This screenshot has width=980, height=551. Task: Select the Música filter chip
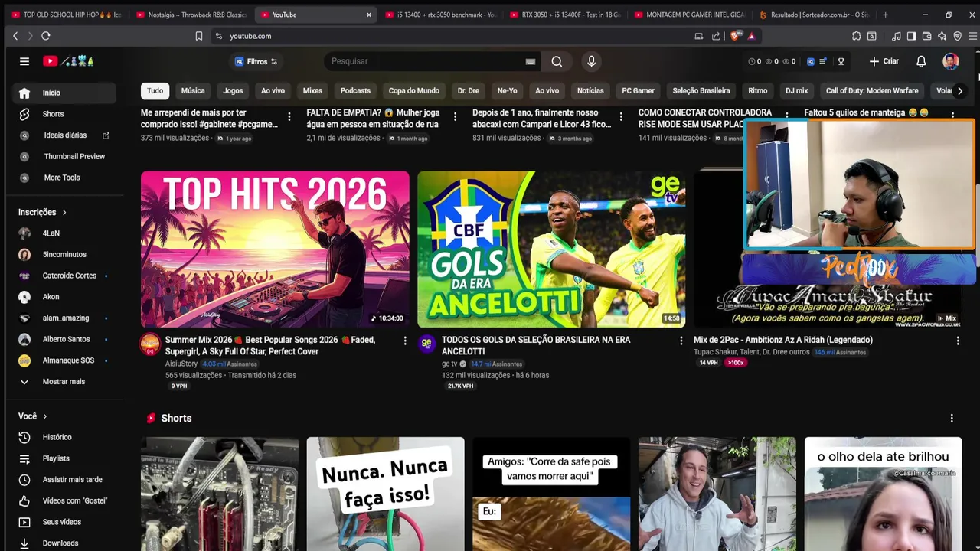193,90
